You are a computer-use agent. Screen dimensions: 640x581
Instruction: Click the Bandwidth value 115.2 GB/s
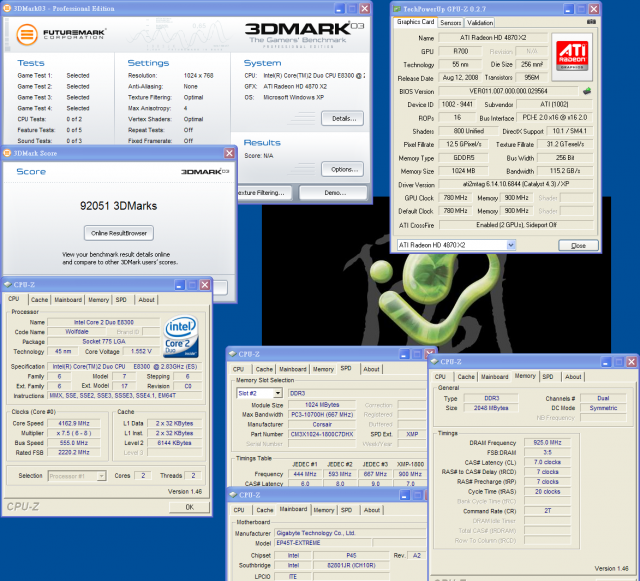pos(565,171)
